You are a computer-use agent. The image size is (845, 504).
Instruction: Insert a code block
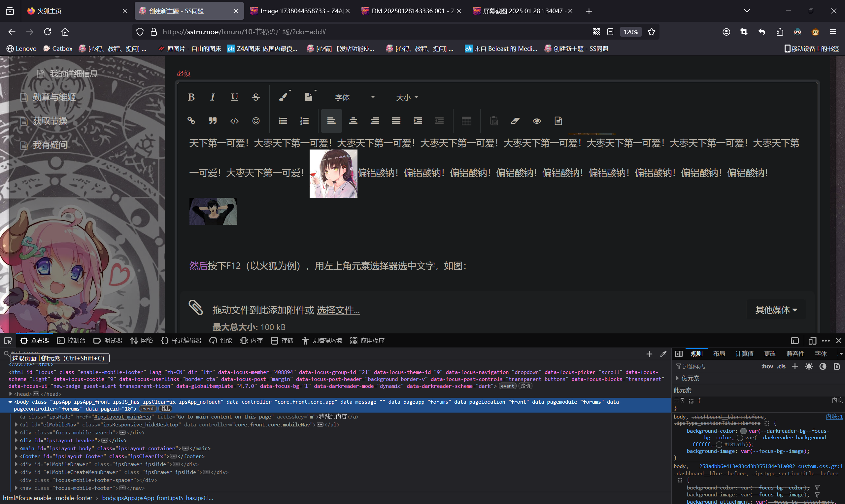(x=234, y=121)
